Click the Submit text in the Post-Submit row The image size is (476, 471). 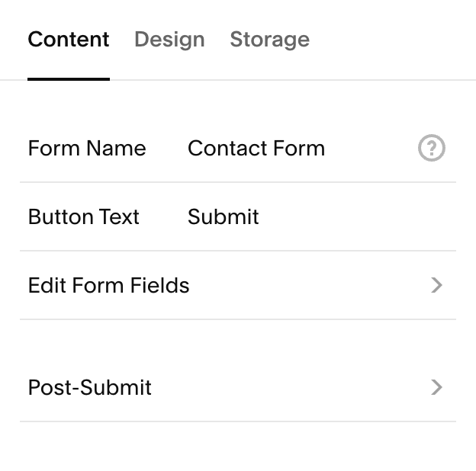click(116, 388)
